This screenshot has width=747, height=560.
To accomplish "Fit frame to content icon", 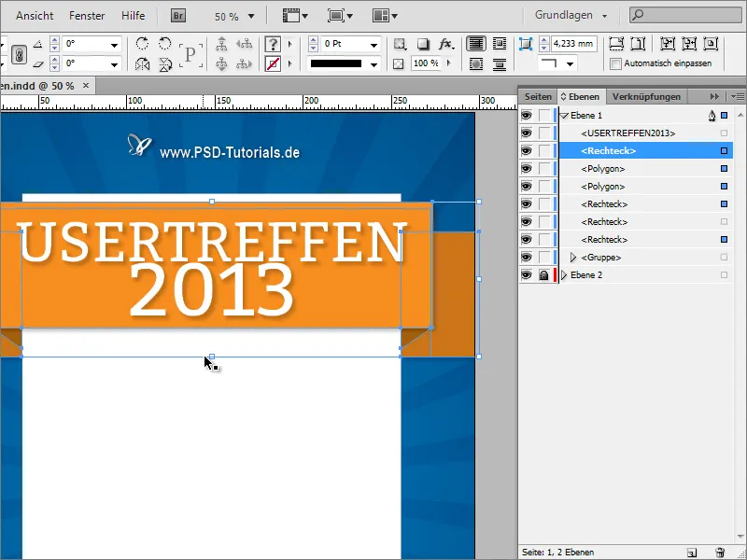I will tap(689, 44).
